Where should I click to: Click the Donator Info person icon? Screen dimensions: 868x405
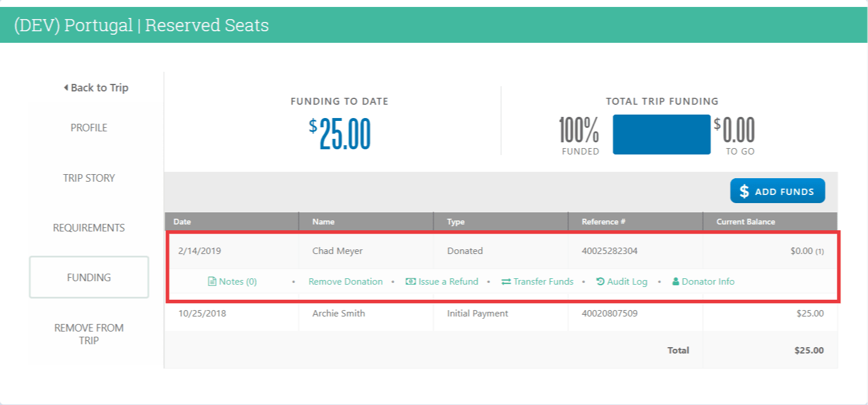[x=675, y=282]
